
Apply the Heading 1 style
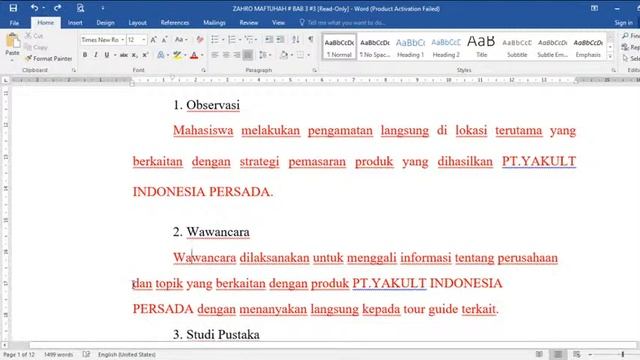pos(411,47)
